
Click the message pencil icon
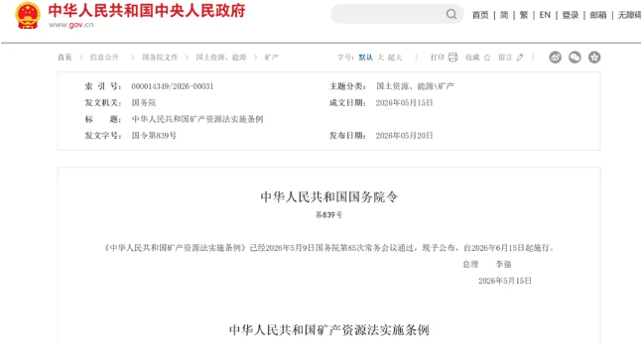pyautogui.click(x=520, y=58)
